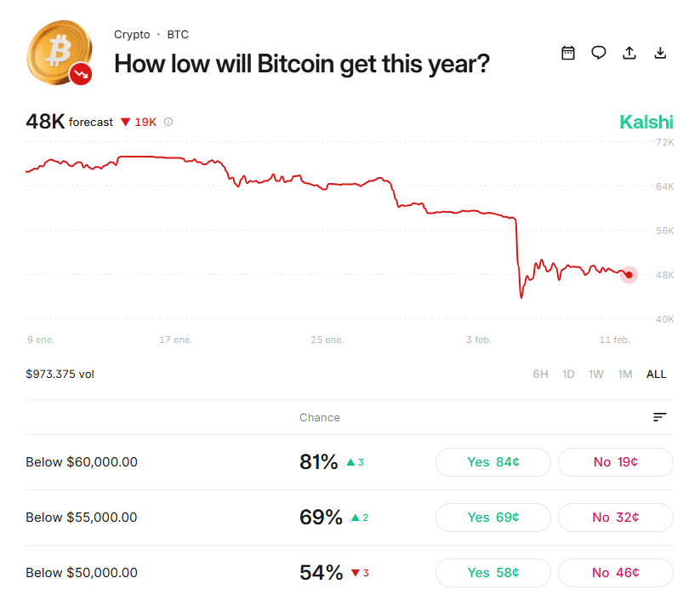Buy No at 46¢ for Below $50,000.00
This screenshot has height=595, width=700.
point(615,572)
